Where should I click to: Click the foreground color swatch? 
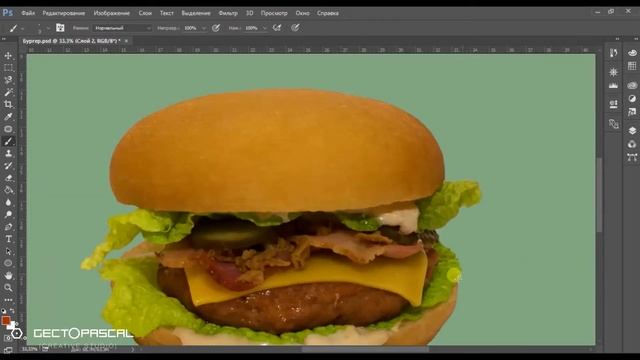[6, 320]
